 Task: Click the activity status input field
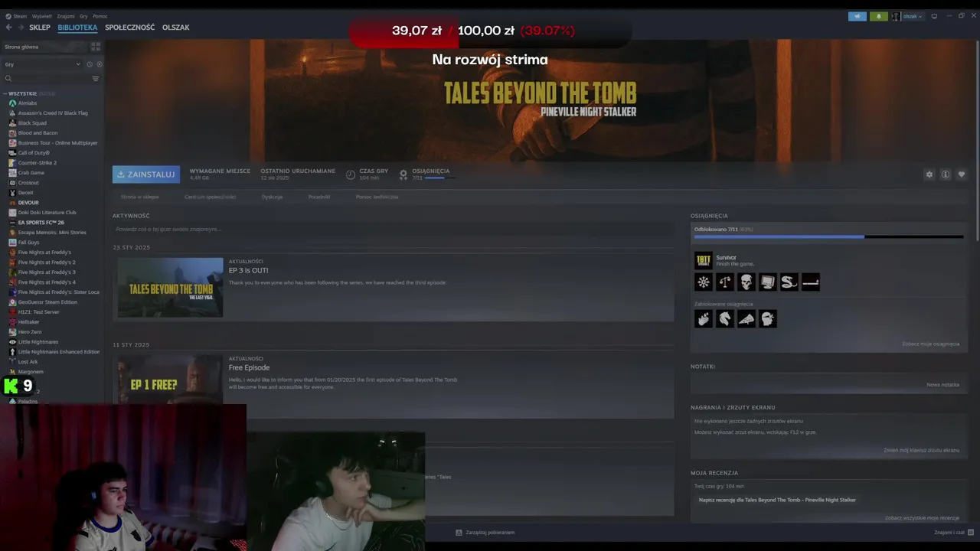[393, 229]
